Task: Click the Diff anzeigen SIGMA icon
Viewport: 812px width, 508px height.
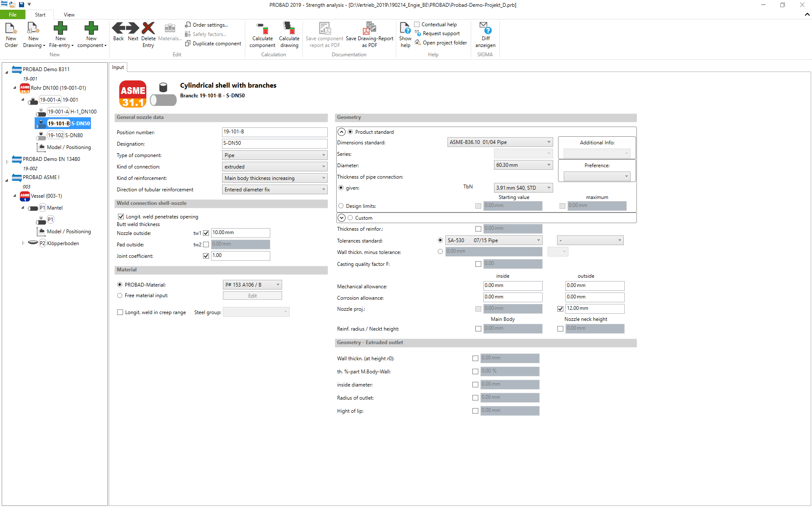Action: tap(485, 29)
